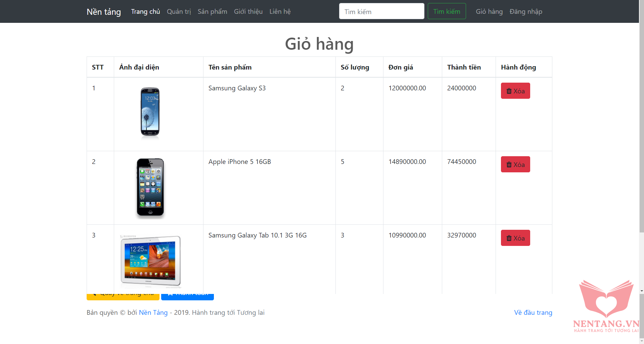The image size is (644, 344).
Task: Focus the Tìm kiếm search input field
Action: 381,11
